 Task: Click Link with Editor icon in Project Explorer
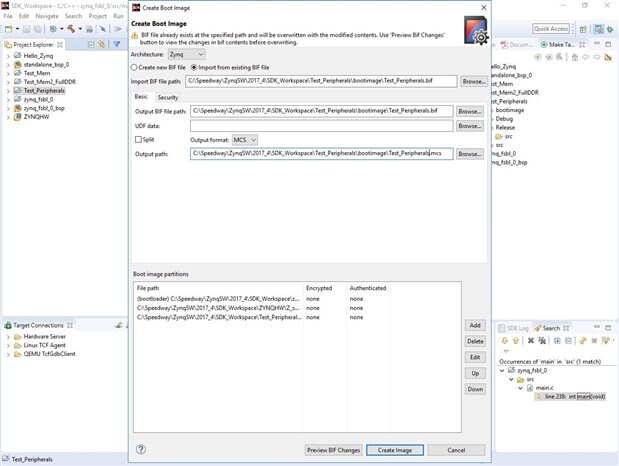click(x=102, y=45)
